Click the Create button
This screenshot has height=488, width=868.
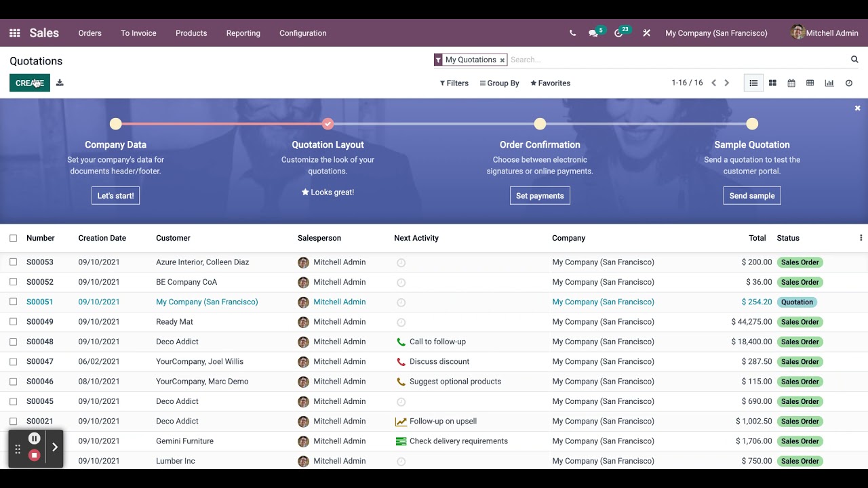[29, 83]
